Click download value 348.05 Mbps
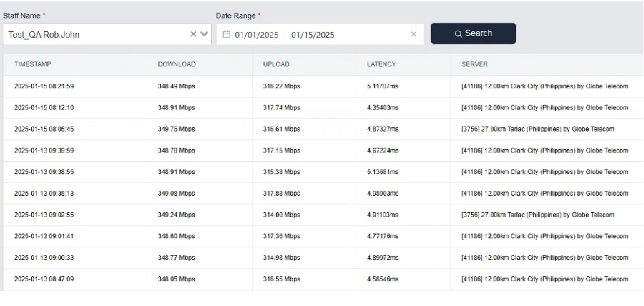Screen dimensions: 644x306 (x=177, y=279)
